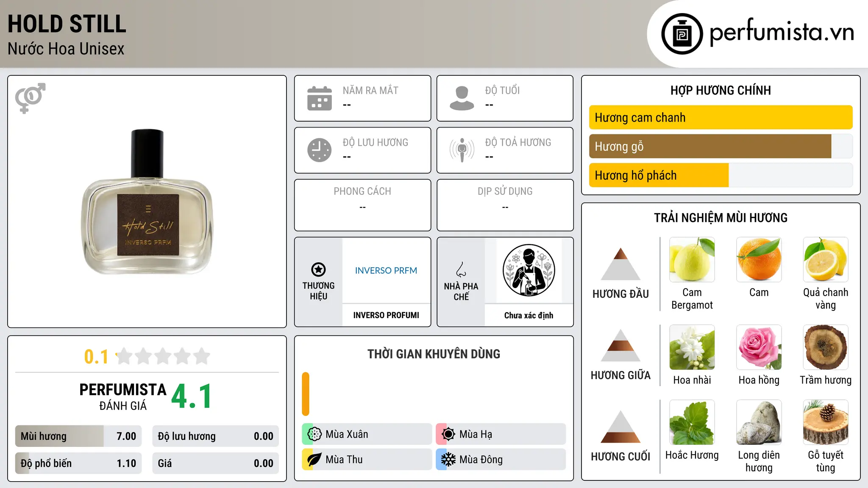The width and height of the screenshot is (868, 488).
Task: Click the NĂM RA MẮT label
Action: (x=370, y=90)
